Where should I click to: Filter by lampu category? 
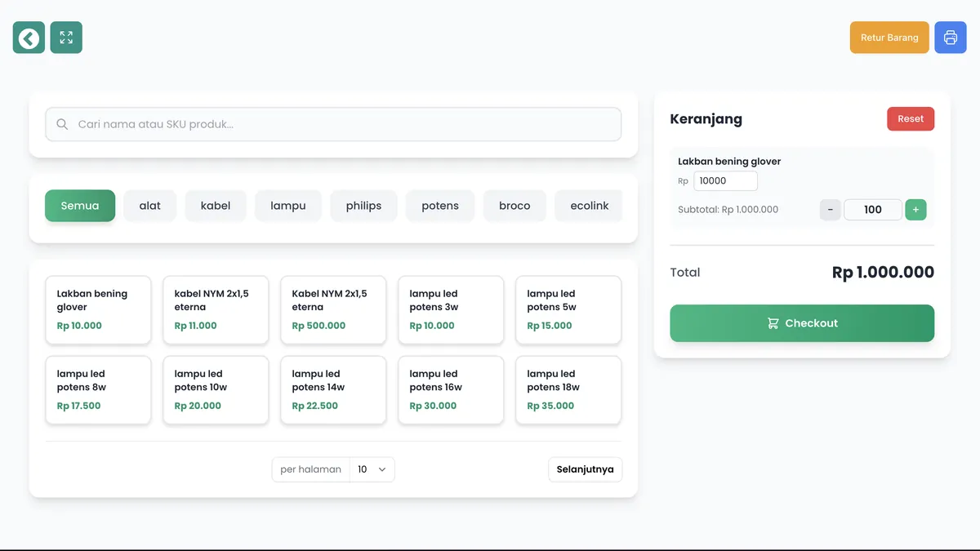click(288, 206)
